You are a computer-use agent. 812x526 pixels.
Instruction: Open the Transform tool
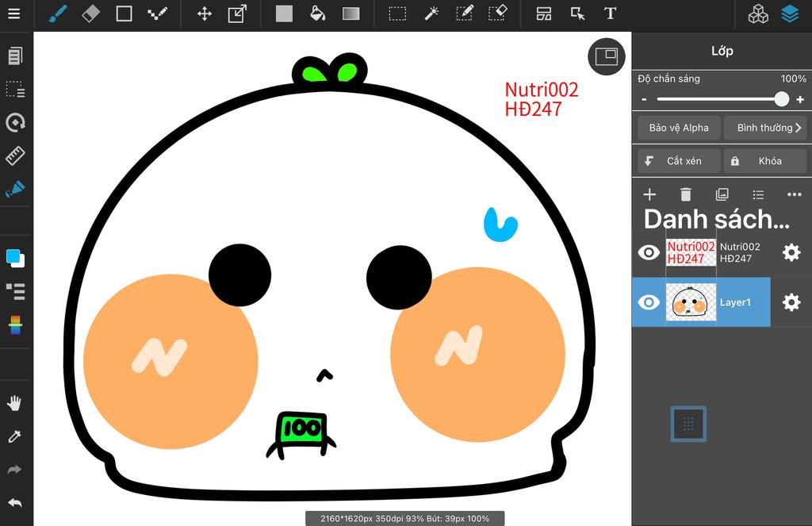coord(238,13)
